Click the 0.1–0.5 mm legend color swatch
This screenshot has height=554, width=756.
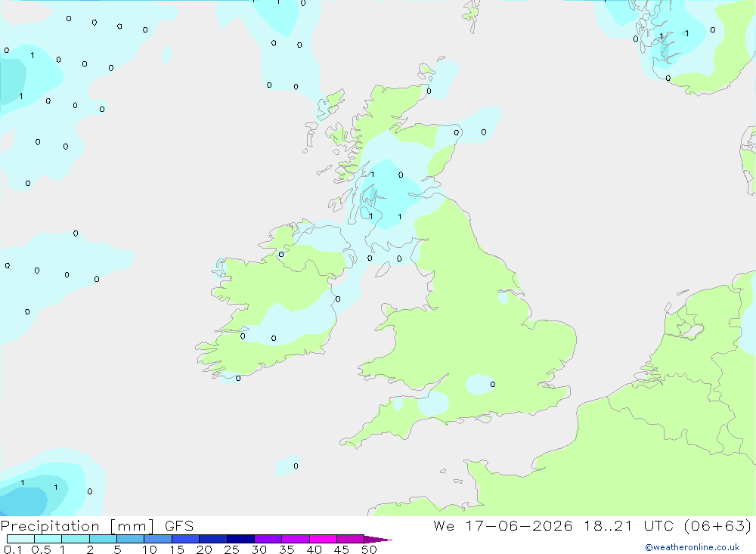point(20,539)
